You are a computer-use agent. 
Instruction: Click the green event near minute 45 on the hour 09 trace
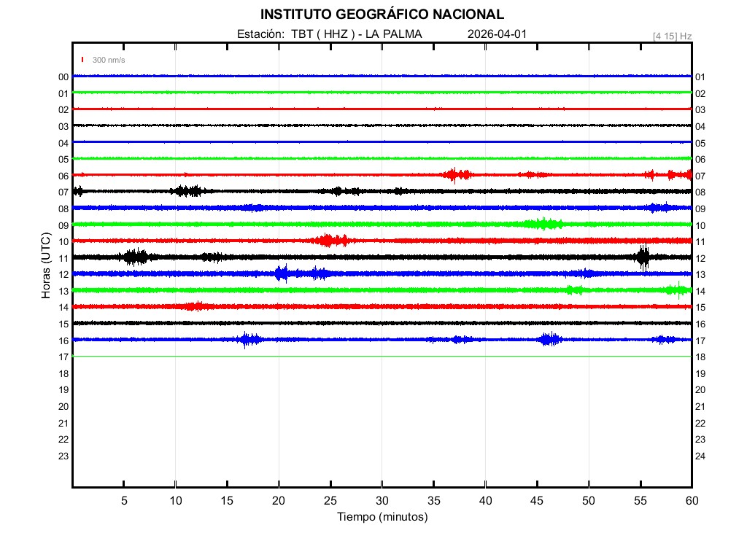[542, 224]
